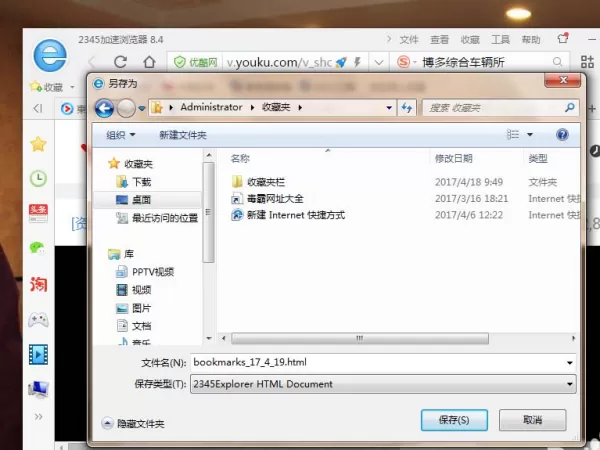600x450 pixels.
Task: Select 桌面 in the navigation pane
Action: [x=134, y=200]
